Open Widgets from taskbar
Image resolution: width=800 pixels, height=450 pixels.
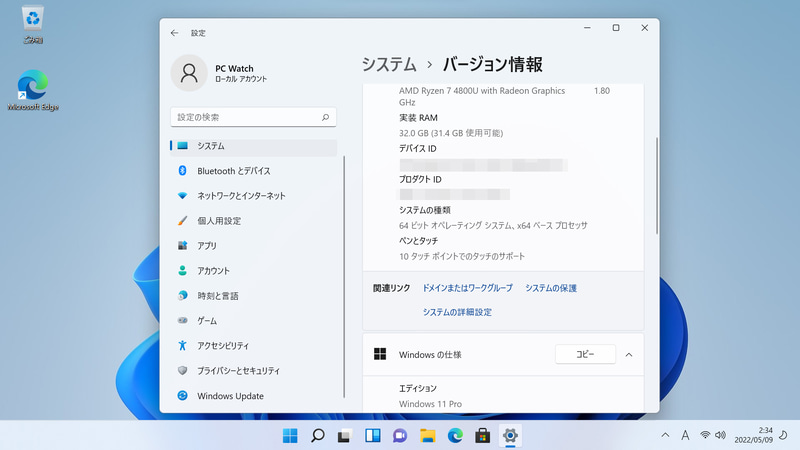coord(373,436)
